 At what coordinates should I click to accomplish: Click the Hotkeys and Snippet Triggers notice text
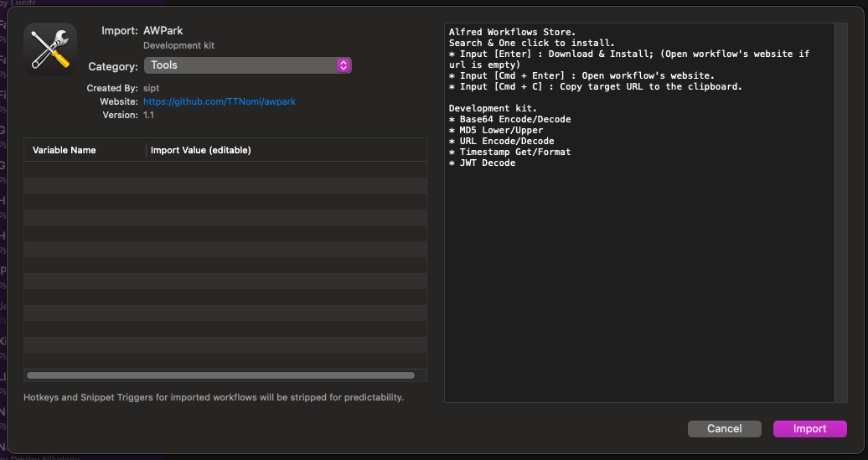point(214,397)
